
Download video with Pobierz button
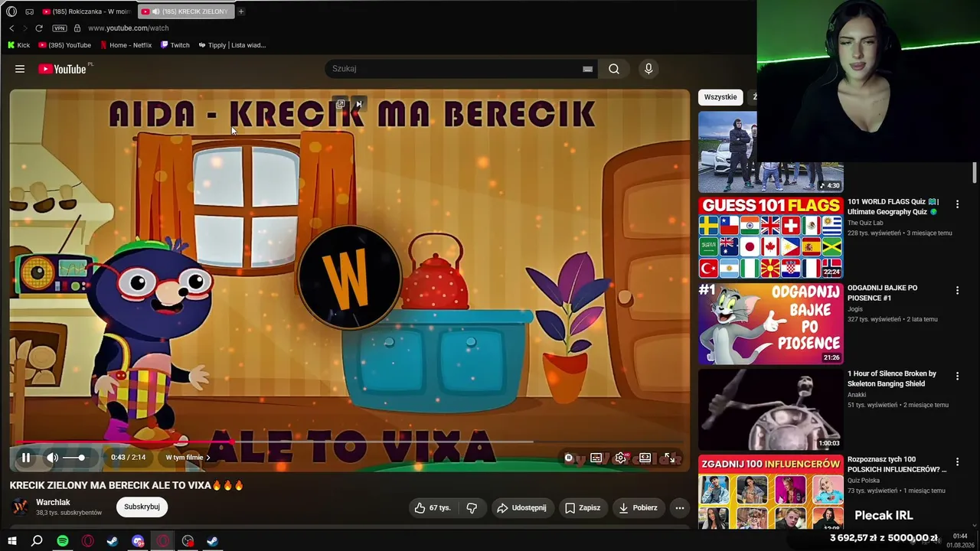(638, 507)
